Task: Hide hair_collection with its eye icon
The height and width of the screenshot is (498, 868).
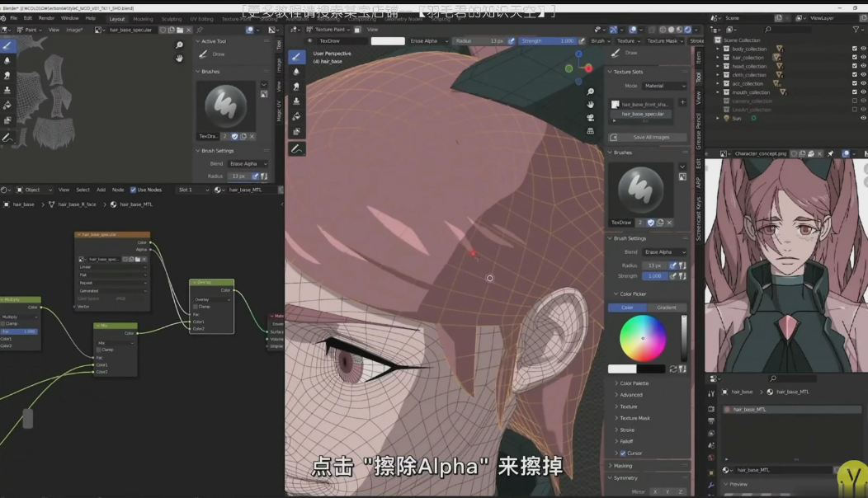Action: coord(863,58)
